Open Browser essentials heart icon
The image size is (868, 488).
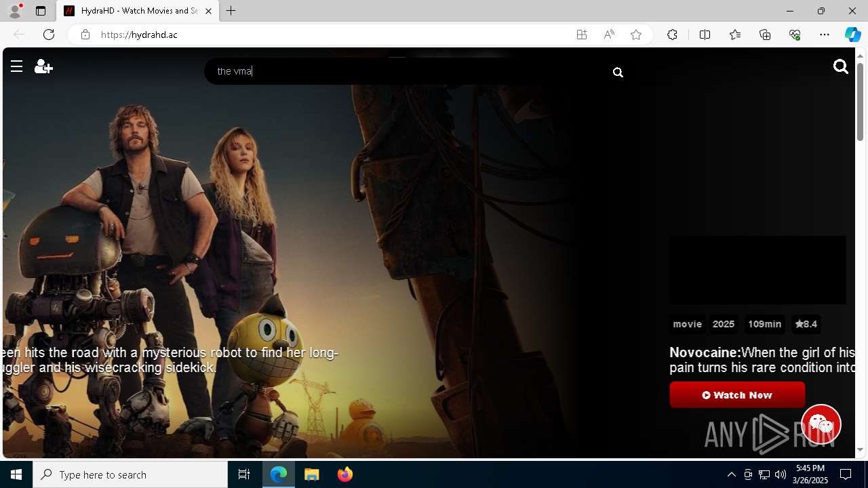click(x=795, y=35)
